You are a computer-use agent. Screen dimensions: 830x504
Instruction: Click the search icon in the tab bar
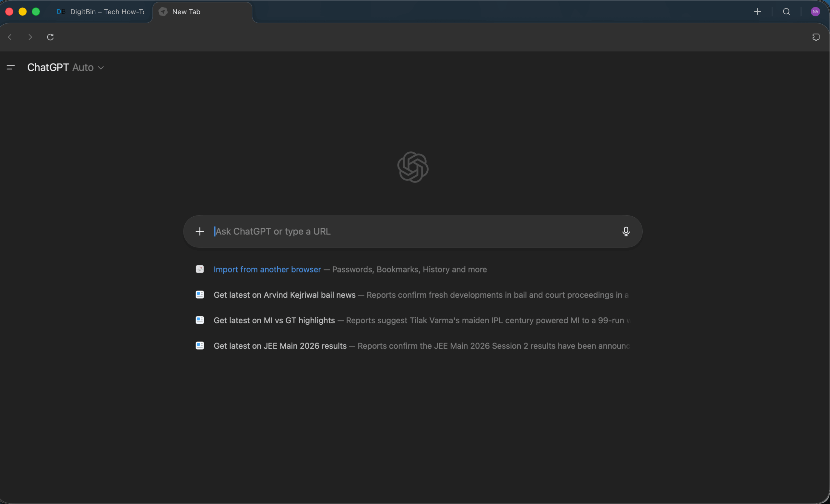click(x=786, y=11)
